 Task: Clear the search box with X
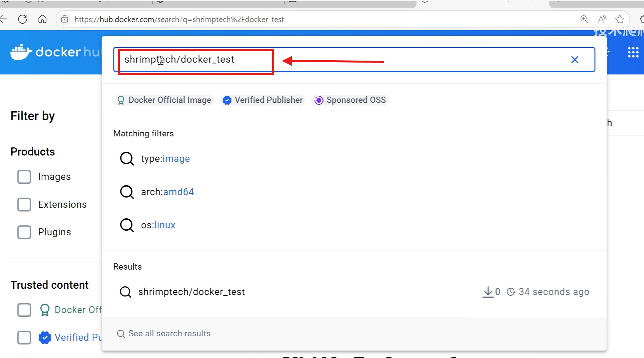575,60
